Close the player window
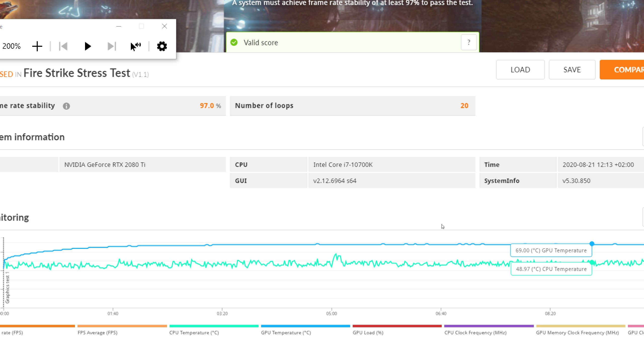 (165, 26)
